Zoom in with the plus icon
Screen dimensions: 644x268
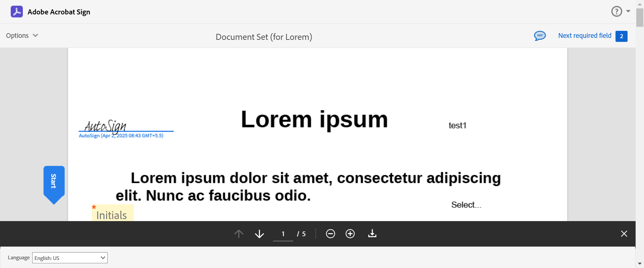click(x=350, y=233)
